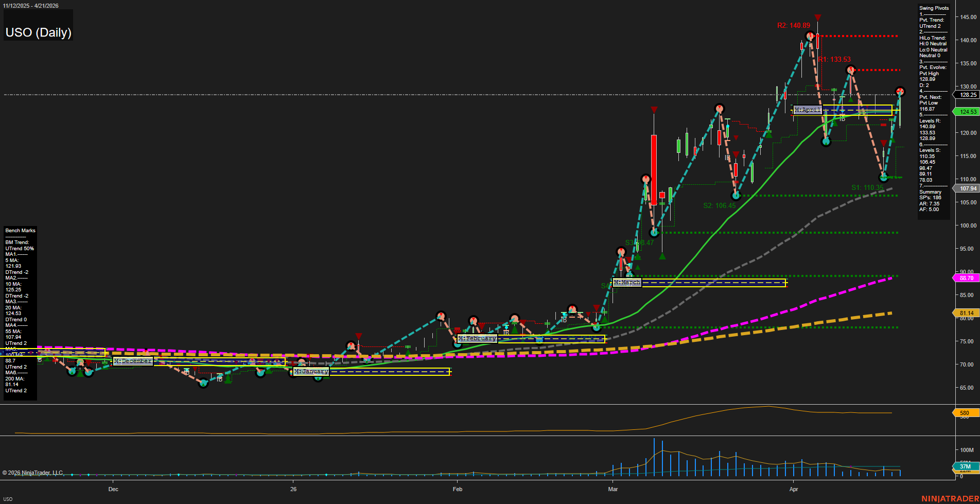
Task: Open the USO tab at bottom left
Action: coord(8,499)
